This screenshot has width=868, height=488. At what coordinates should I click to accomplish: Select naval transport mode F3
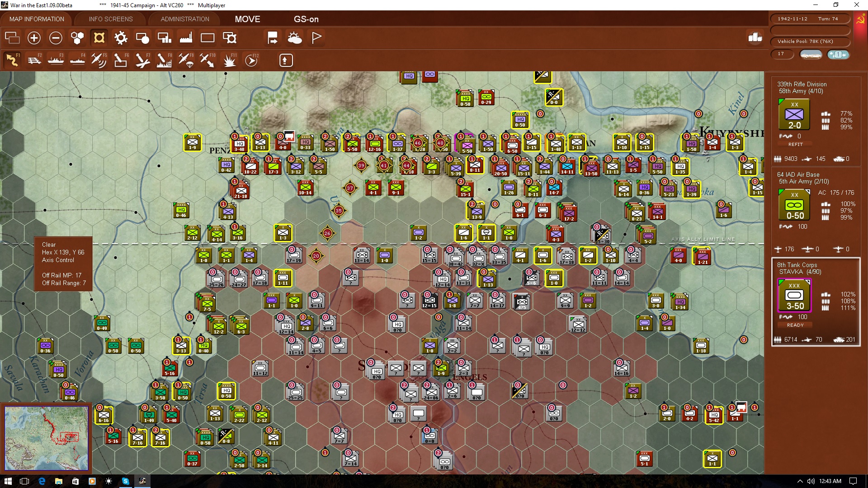56,60
